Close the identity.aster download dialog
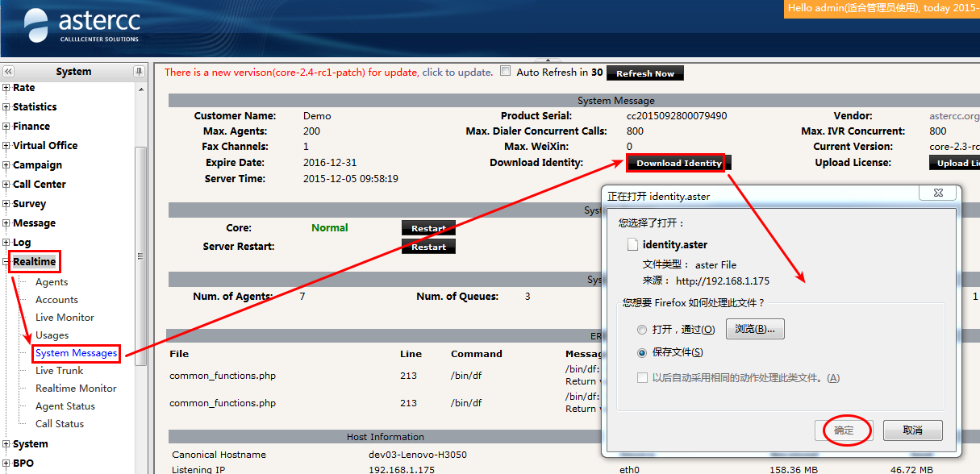 (940, 194)
